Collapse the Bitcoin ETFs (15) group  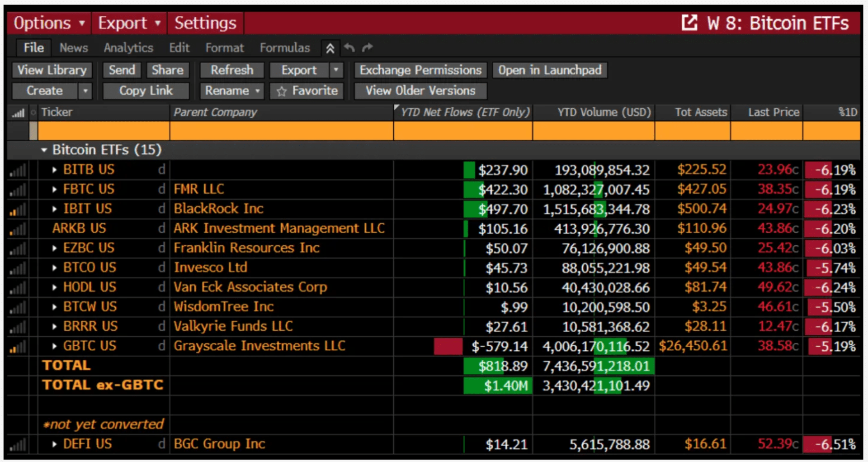pyautogui.click(x=43, y=150)
